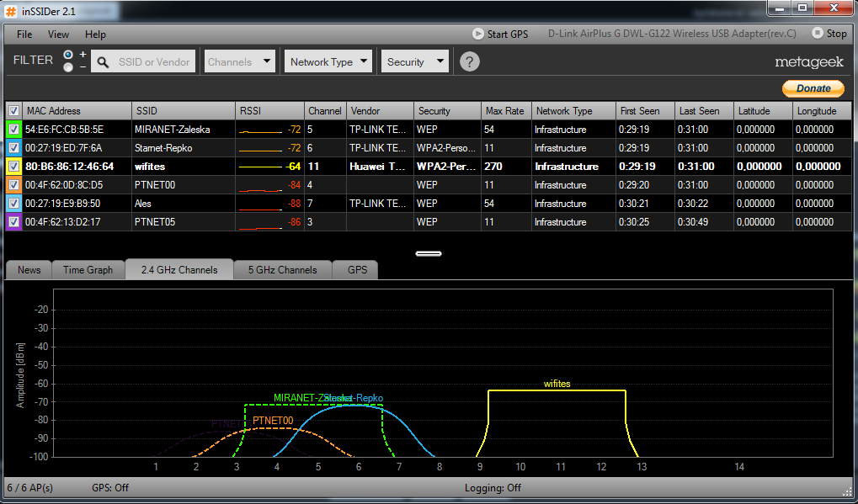The width and height of the screenshot is (858, 504).
Task: Click the Stop scanning icon
Action: (817, 34)
